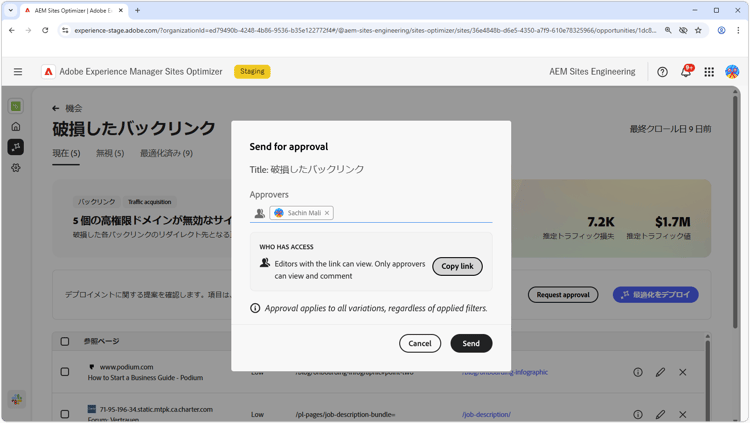Open tab search dropdown arrow
Viewport: 750px width, 423px height.
click(11, 10)
